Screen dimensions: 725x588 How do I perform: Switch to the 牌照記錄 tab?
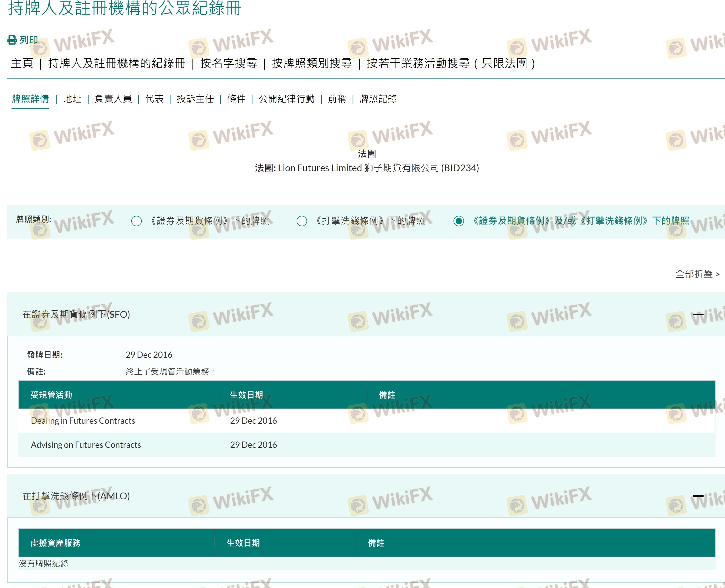[378, 99]
